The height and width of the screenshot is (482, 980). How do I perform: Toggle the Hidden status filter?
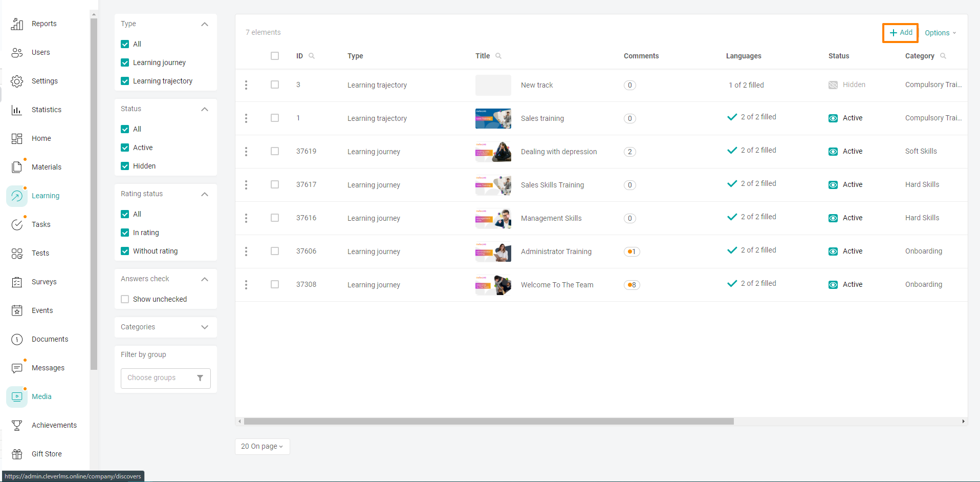click(125, 166)
